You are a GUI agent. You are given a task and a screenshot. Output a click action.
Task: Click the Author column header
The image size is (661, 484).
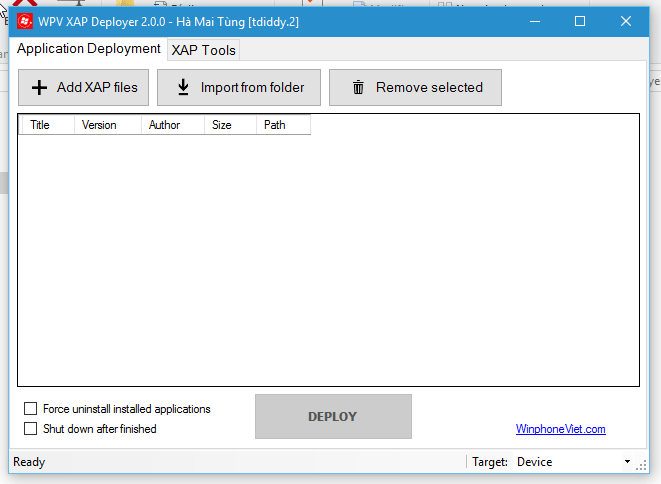pos(173,125)
